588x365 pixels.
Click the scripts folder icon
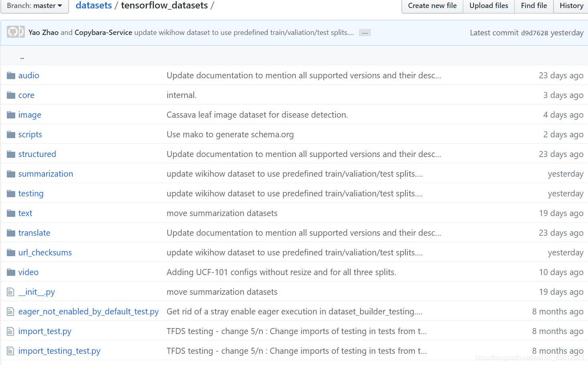(x=11, y=135)
